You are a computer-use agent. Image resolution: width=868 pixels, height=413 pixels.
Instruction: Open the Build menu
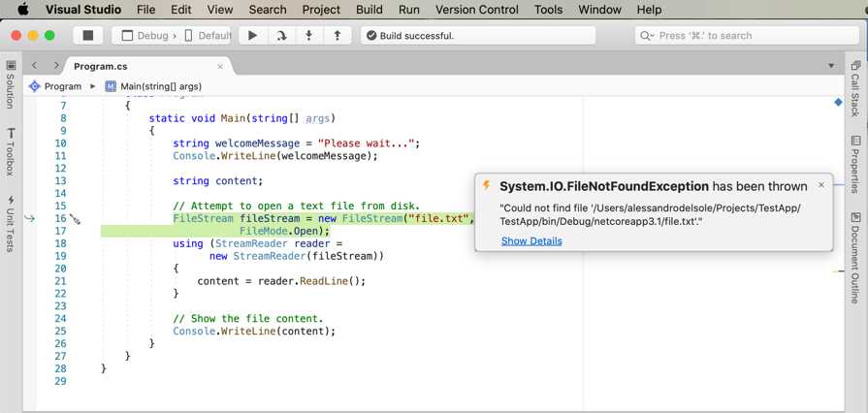click(x=370, y=10)
